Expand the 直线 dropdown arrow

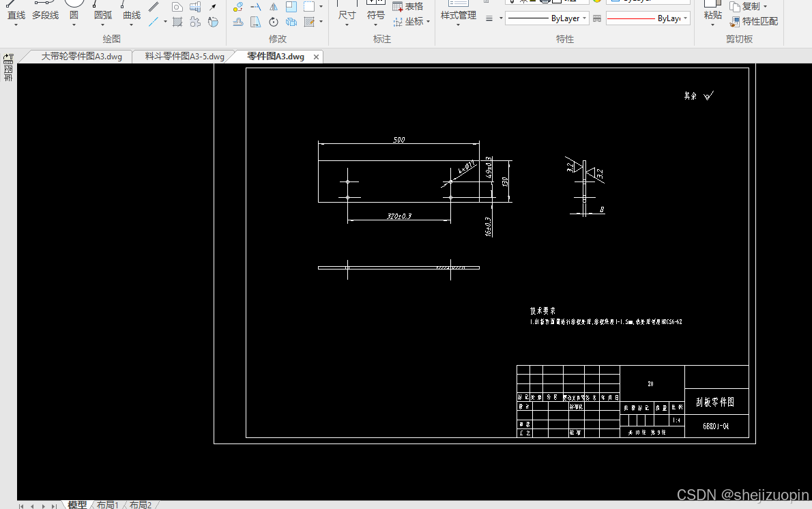click(x=16, y=25)
